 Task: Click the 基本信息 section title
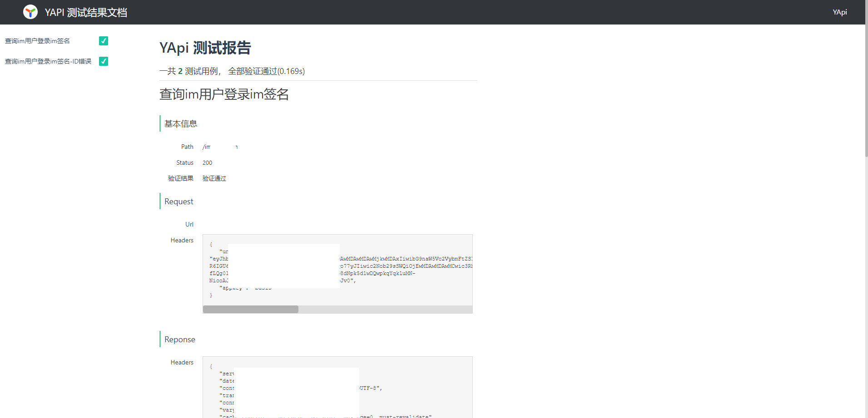[181, 123]
